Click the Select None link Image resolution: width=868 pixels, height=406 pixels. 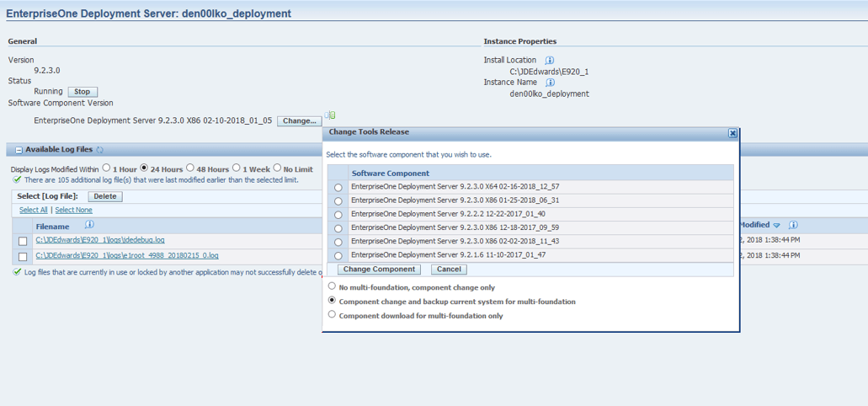click(x=73, y=210)
